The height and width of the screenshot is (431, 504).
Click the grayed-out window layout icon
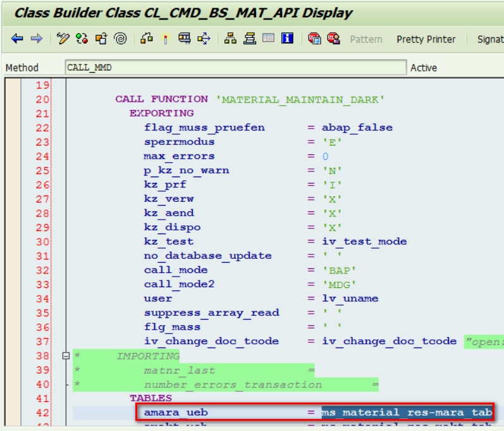pyautogui.click(x=268, y=39)
